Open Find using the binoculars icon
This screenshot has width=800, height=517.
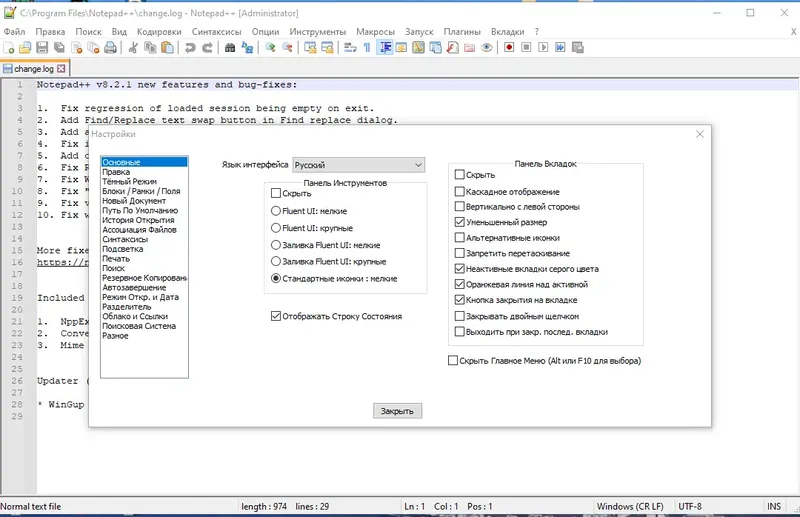pyautogui.click(x=230, y=47)
